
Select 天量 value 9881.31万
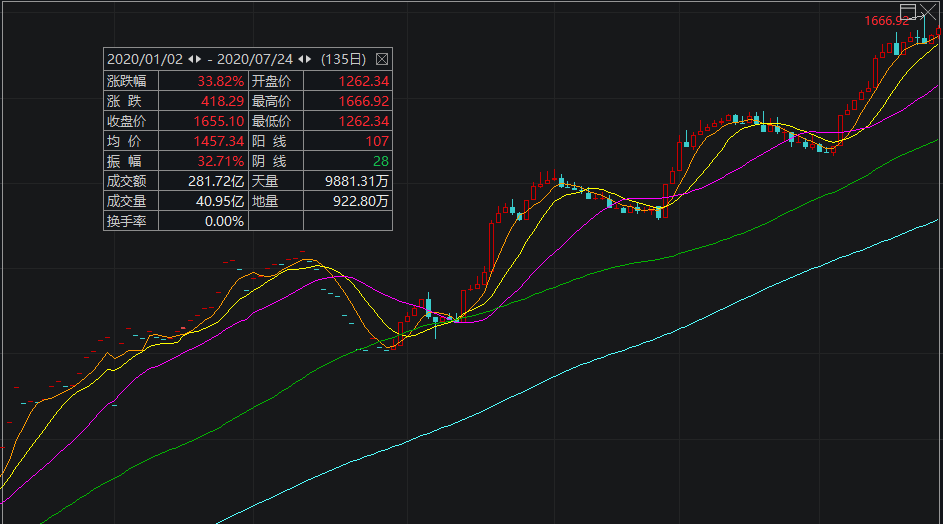pos(357,180)
